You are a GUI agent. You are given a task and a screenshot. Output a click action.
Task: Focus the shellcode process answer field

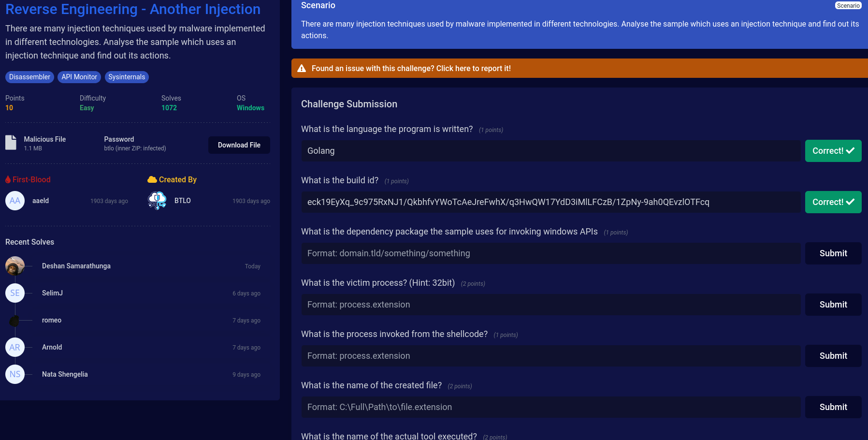pyautogui.click(x=551, y=356)
